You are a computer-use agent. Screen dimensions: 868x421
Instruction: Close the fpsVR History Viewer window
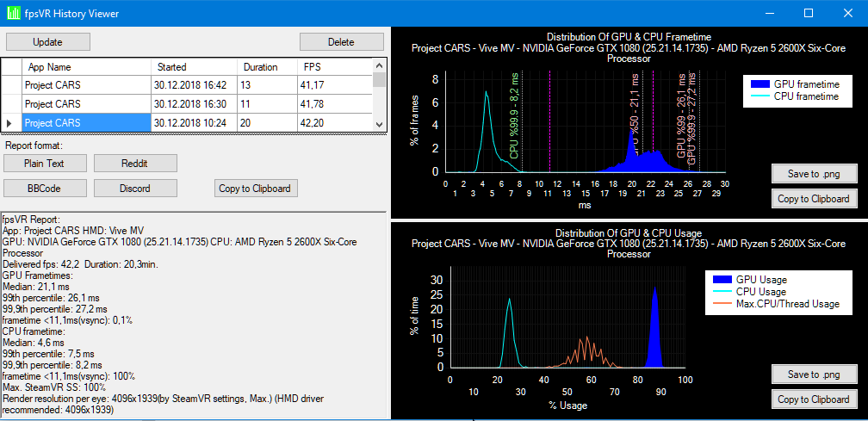tap(847, 13)
